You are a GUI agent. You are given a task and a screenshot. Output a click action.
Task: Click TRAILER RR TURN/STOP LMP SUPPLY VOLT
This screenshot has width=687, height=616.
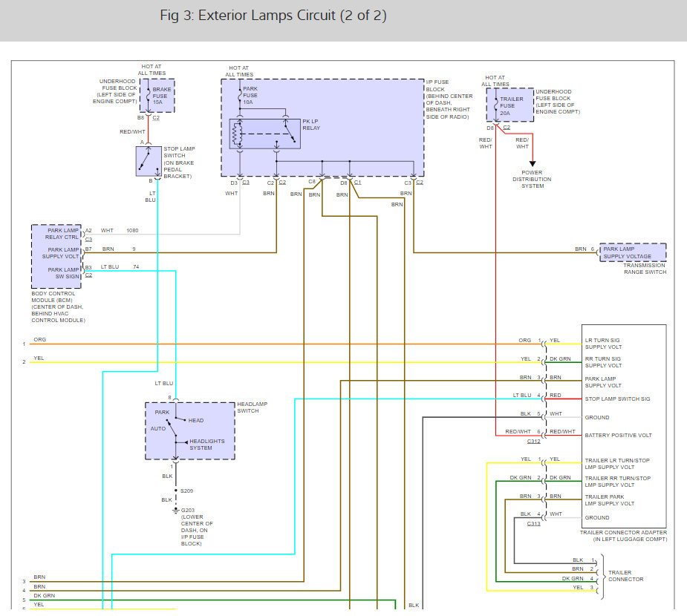coord(618,482)
